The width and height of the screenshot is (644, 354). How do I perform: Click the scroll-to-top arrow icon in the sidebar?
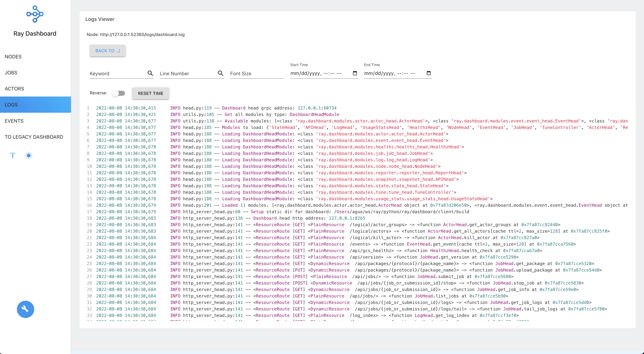13,156
